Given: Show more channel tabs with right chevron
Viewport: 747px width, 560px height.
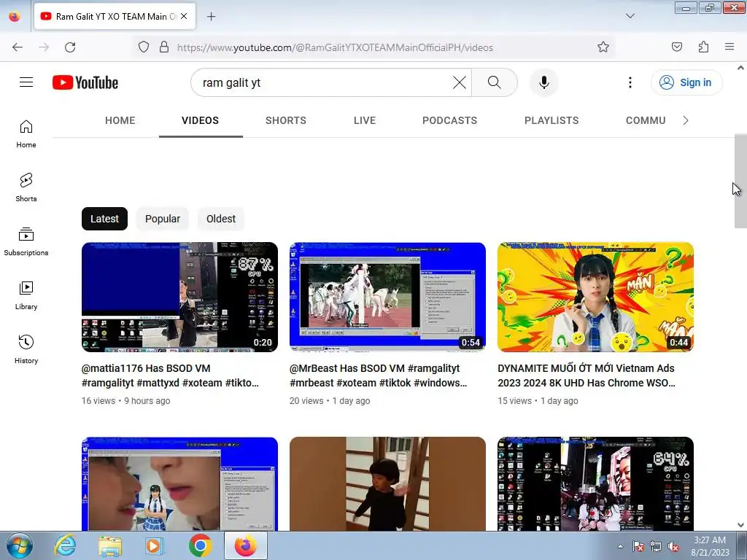Looking at the screenshot, I should pos(686,120).
